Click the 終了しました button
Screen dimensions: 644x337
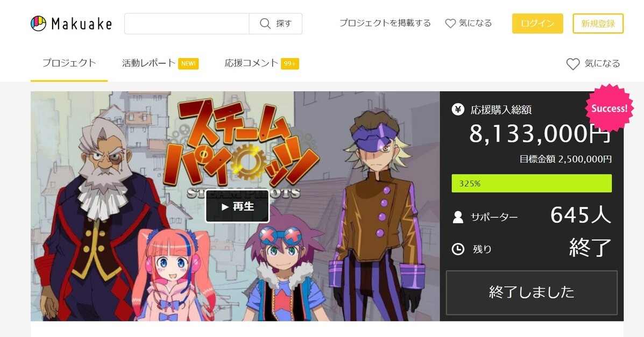tap(532, 292)
